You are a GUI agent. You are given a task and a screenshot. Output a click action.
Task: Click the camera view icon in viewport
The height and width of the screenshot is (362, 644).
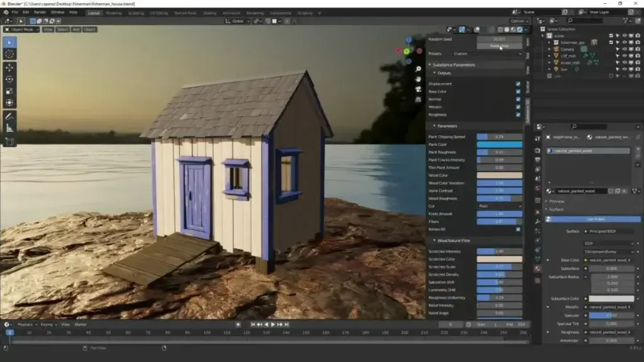pyautogui.click(x=418, y=89)
